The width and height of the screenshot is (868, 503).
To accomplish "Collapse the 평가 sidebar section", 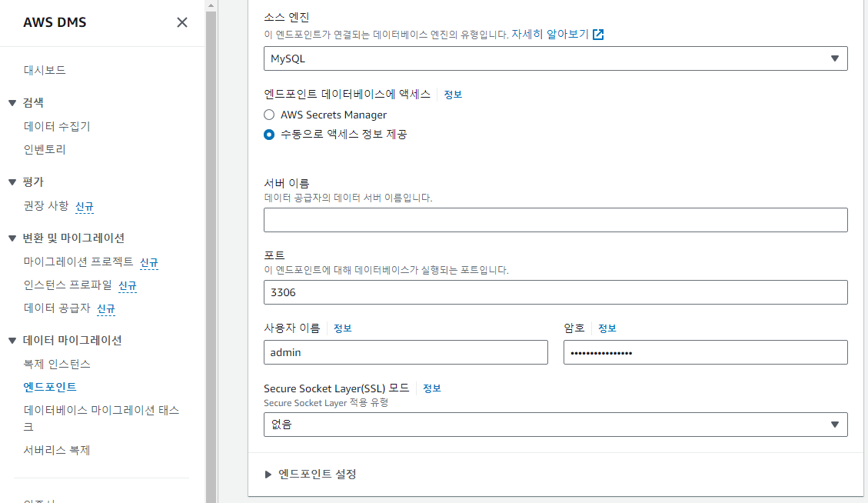I will pyautogui.click(x=12, y=182).
